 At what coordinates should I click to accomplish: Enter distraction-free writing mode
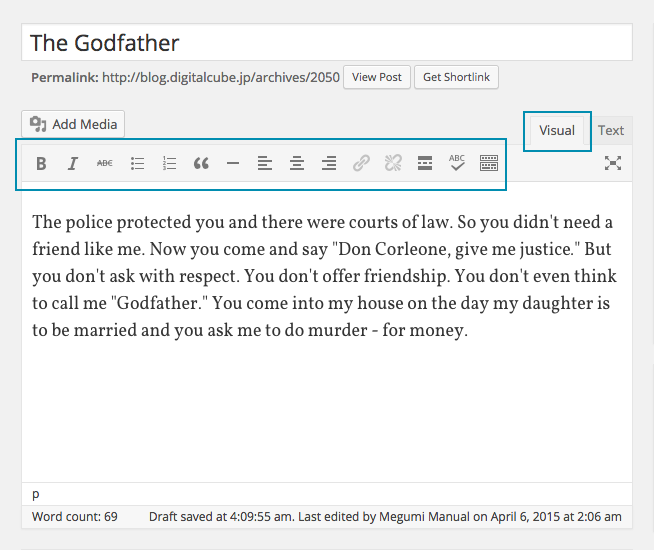click(x=613, y=164)
